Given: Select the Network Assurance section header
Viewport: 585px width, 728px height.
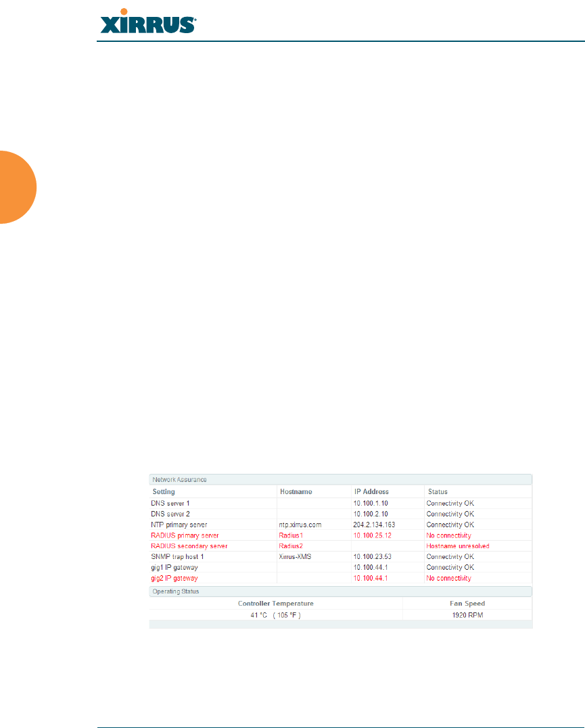Looking at the screenshot, I should coord(341,480).
